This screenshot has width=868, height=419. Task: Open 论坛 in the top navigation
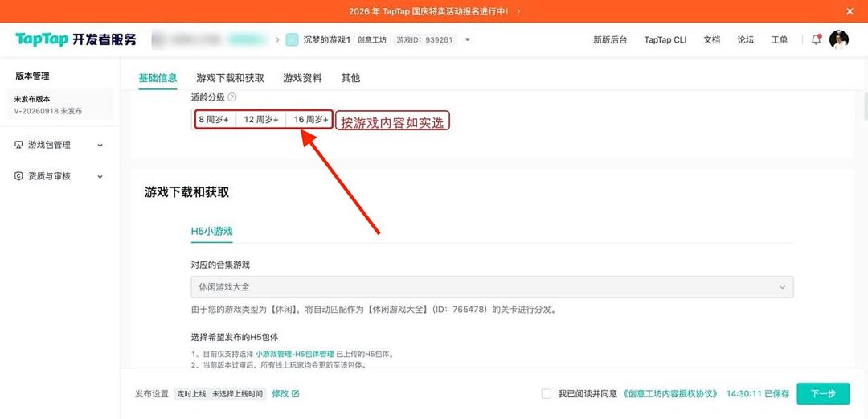click(745, 40)
